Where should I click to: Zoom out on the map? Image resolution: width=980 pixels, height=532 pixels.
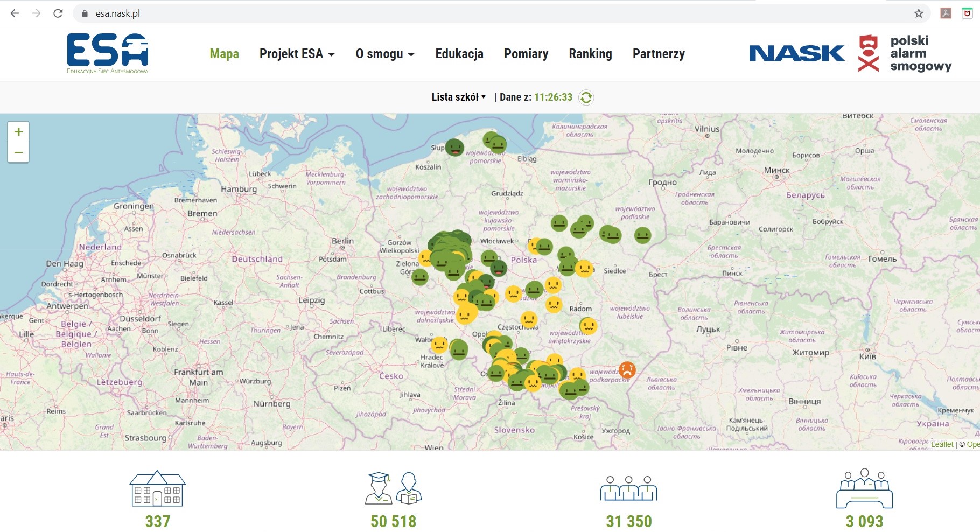pos(18,152)
